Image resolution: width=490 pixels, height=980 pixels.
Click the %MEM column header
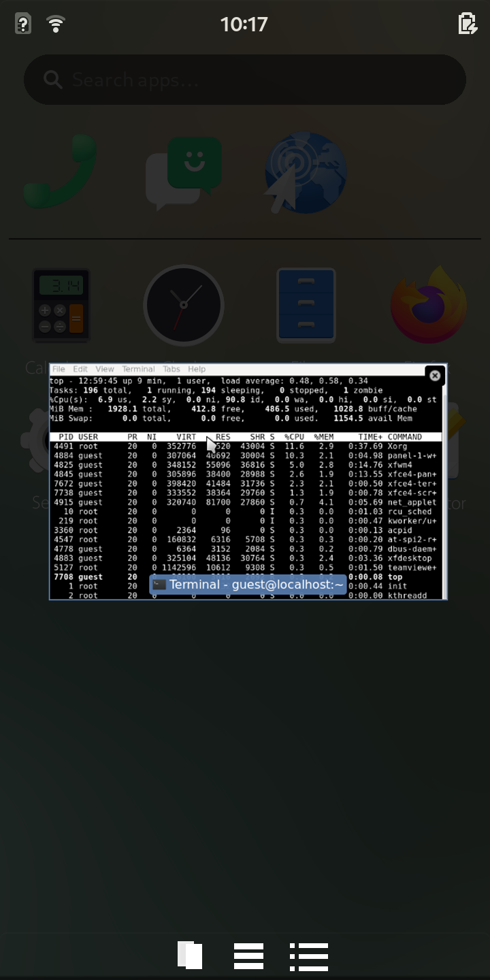coord(324,437)
